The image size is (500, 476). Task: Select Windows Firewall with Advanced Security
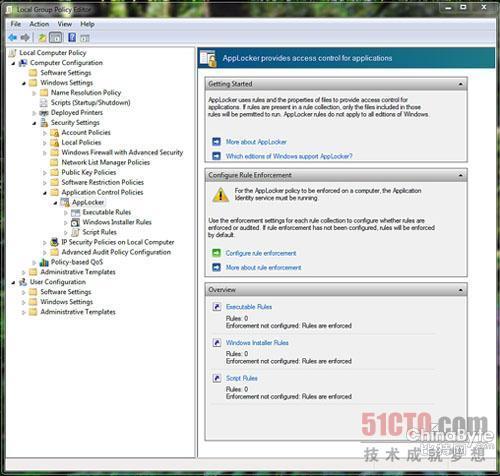[122, 152]
